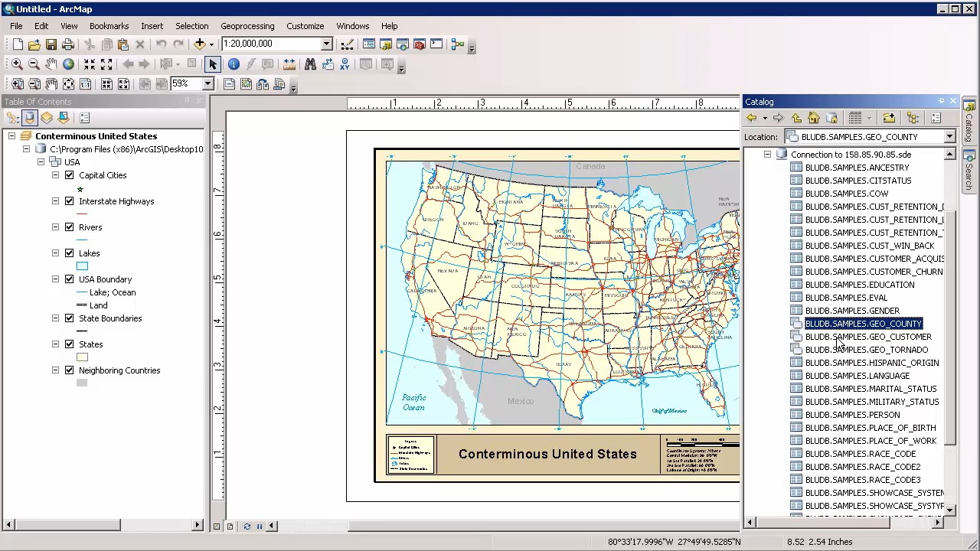
Task: Click Layout Zoom to 100% icon
Action: point(85,83)
